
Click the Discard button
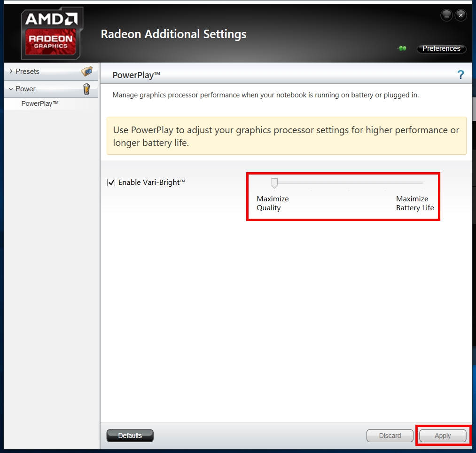(390, 436)
